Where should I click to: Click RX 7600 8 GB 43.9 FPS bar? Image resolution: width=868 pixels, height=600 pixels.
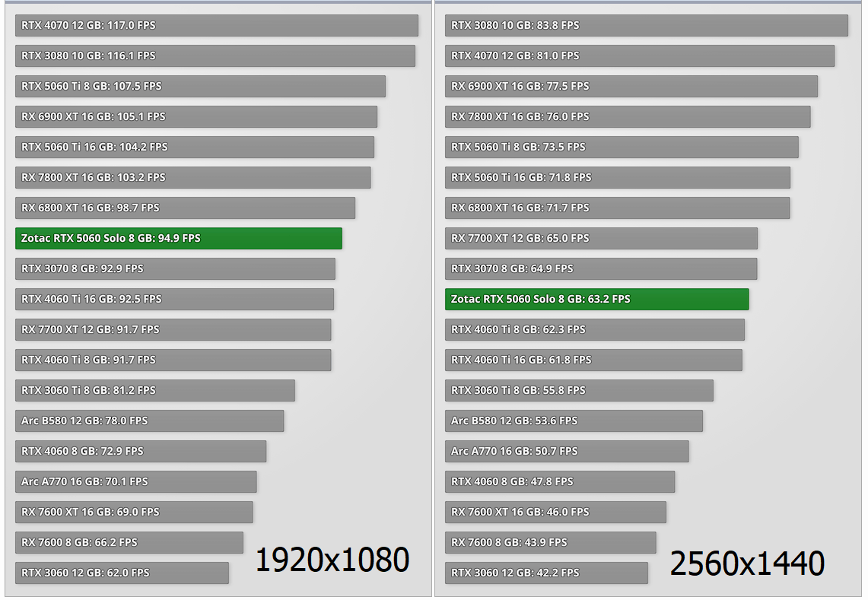tap(550, 543)
